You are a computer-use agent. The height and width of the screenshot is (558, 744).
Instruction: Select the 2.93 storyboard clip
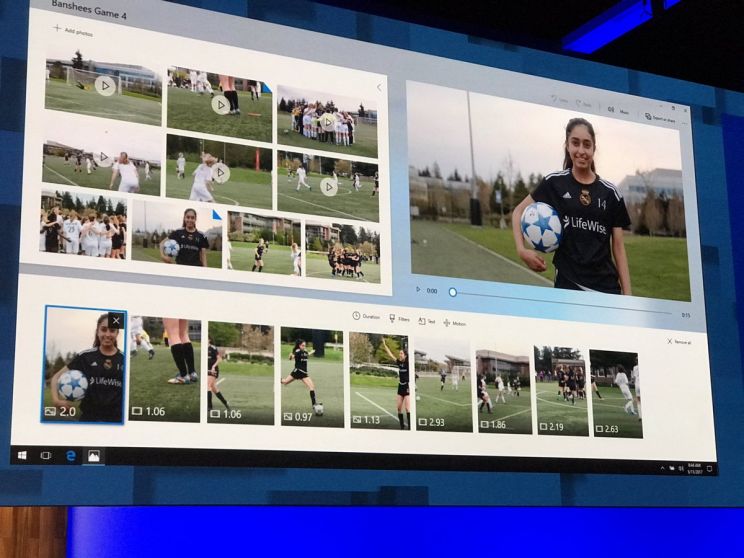click(x=444, y=384)
